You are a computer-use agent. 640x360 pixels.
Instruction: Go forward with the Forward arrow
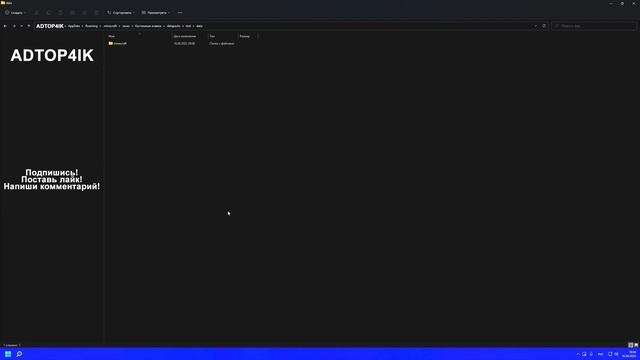[x=14, y=26]
